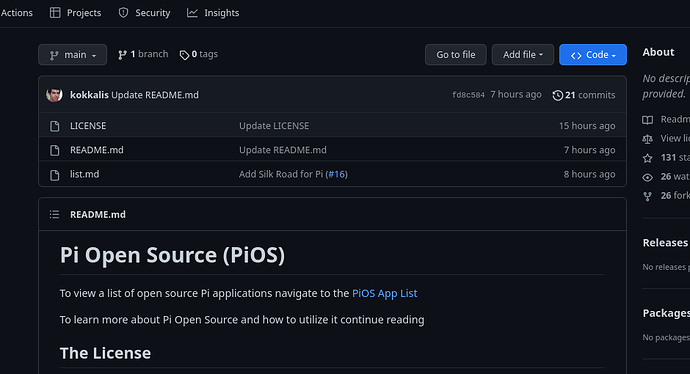
Task: Open commit hash fd8c584
Action: [468, 95]
